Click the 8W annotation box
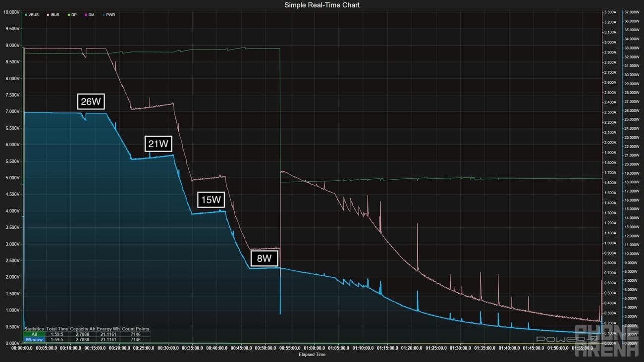Image resolution: width=644 pixels, height=362 pixels. pos(264,259)
